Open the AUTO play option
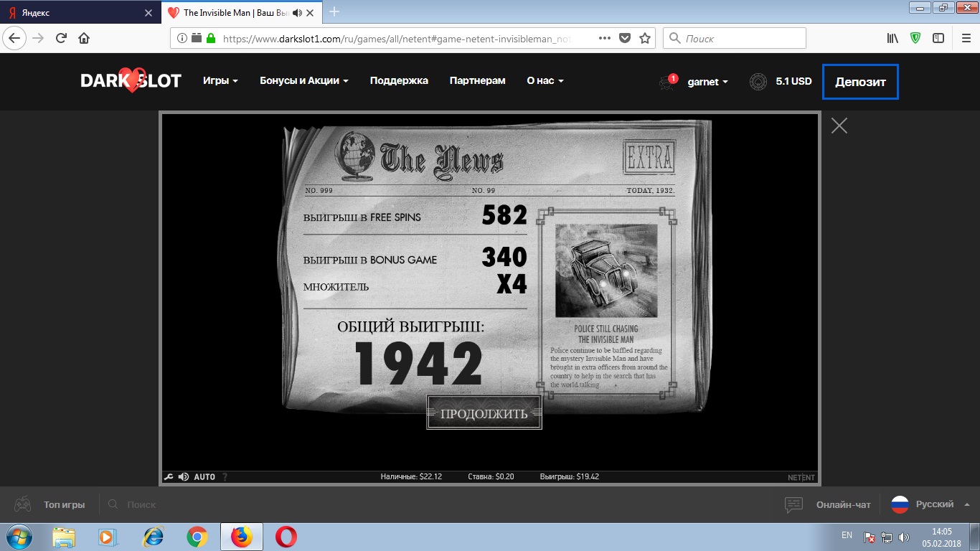 tap(204, 476)
